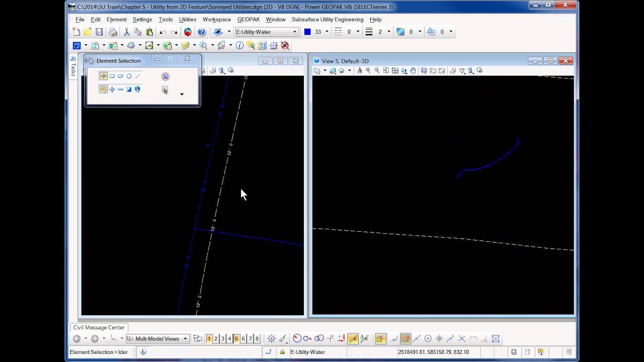644x362 pixels.
Task: Click Disable Handles icon in Element Selection
Action: click(x=165, y=76)
